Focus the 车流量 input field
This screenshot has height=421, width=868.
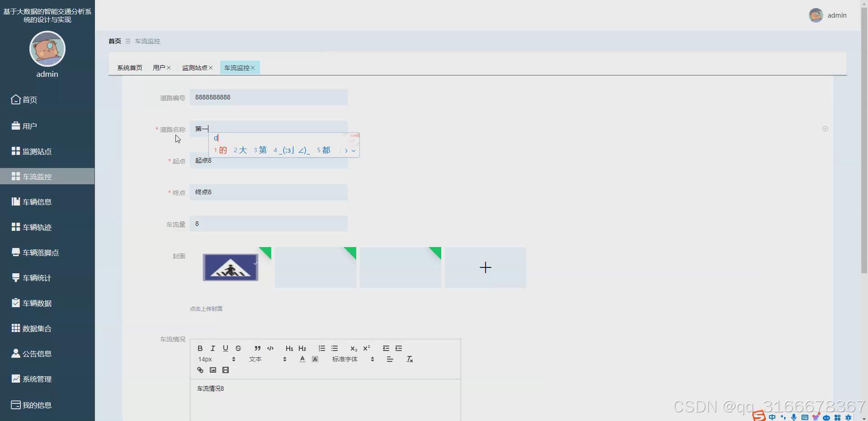tap(269, 224)
